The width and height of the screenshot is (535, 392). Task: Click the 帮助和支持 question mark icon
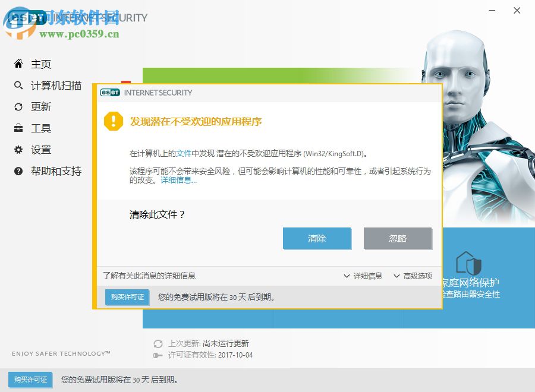(18, 171)
